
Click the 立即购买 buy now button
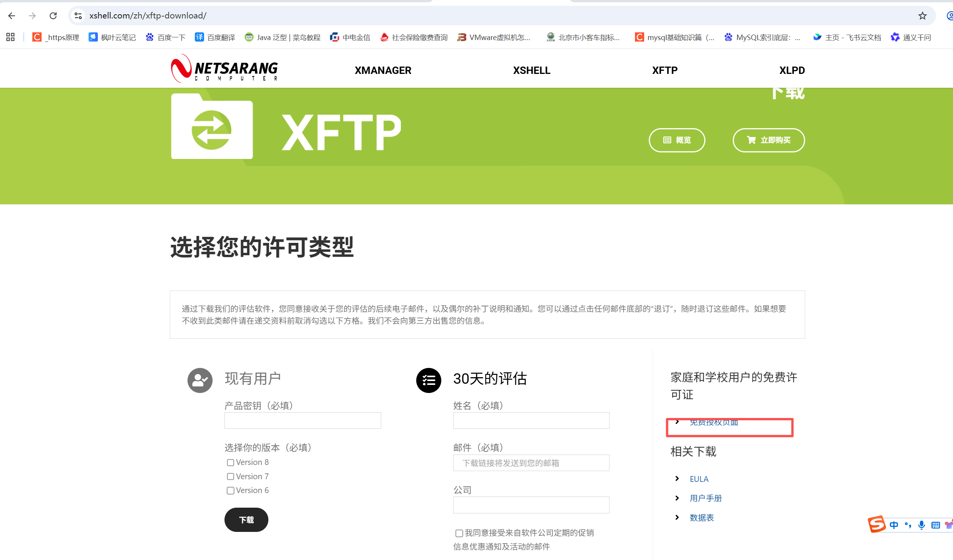pyautogui.click(x=769, y=140)
